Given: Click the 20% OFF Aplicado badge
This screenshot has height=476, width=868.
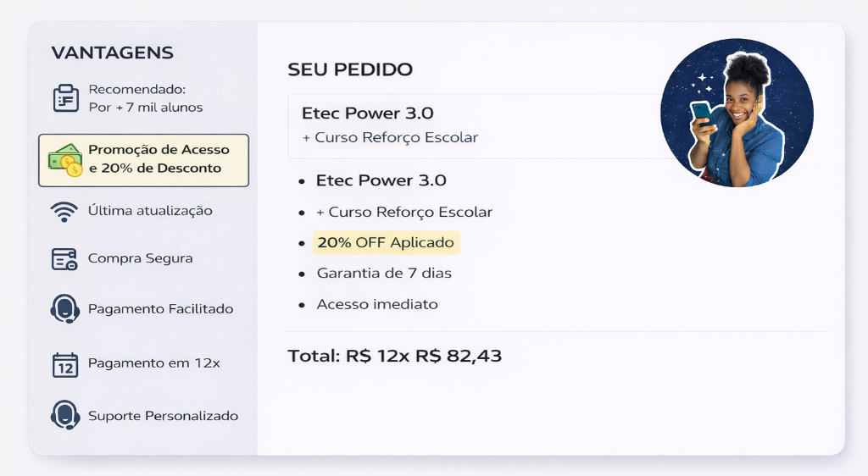Looking at the screenshot, I should point(386,243).
